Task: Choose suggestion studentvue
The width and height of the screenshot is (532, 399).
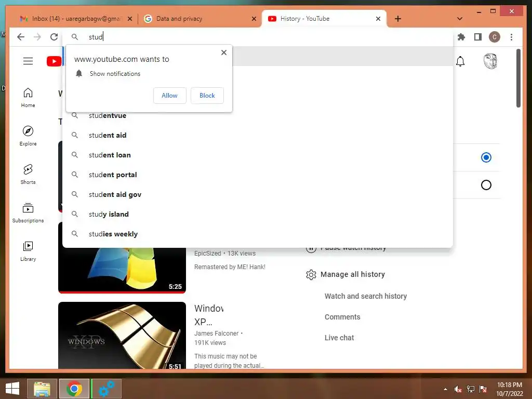Action: click(x=258, y=116)
